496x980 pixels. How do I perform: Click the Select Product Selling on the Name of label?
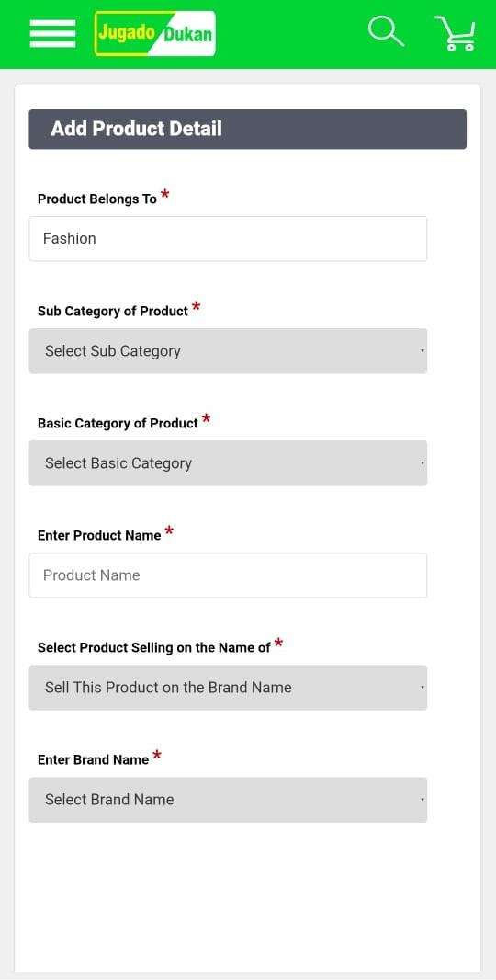click(x=153, y=647)
